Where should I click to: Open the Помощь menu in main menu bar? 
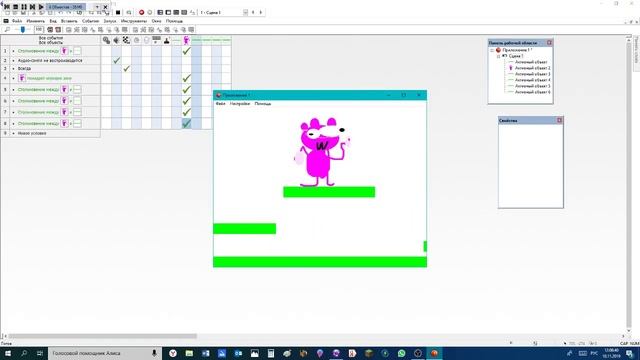(x=174, y=21)
